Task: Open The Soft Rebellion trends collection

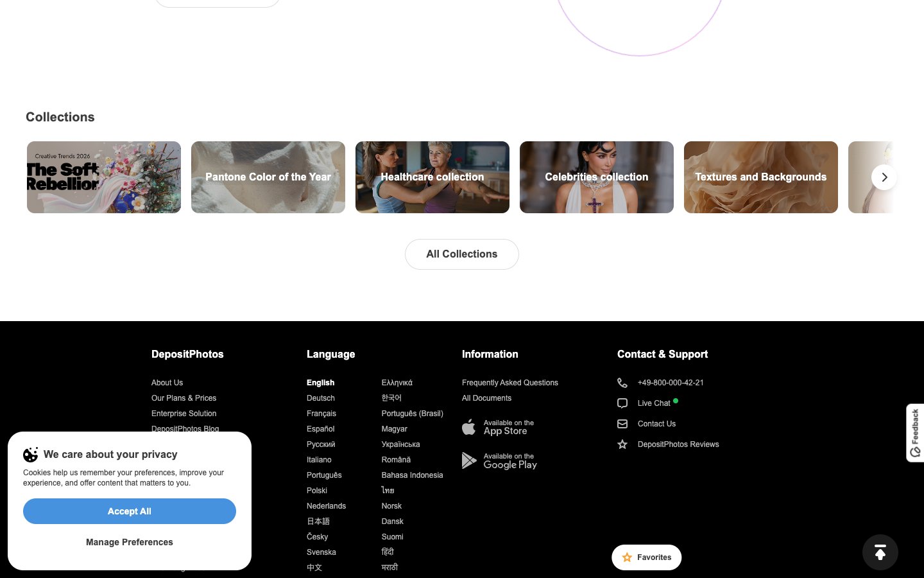Action: pos(104,177)
